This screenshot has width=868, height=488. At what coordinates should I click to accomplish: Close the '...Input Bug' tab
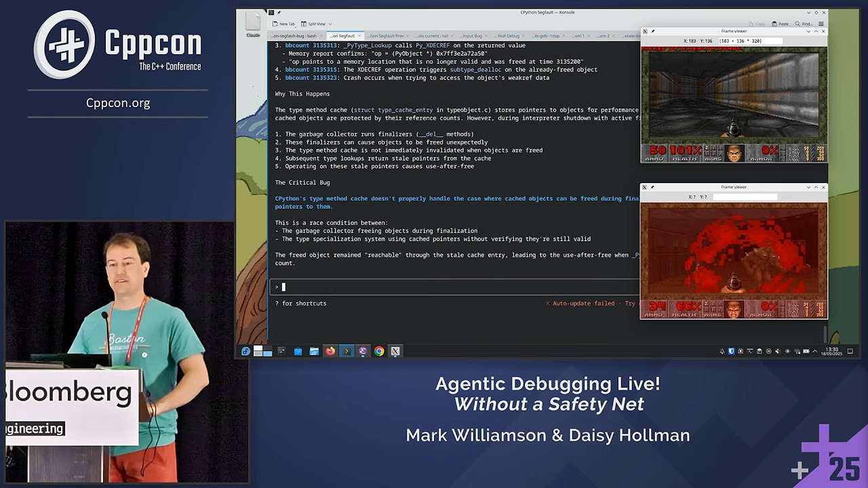(x=488, y=36)
